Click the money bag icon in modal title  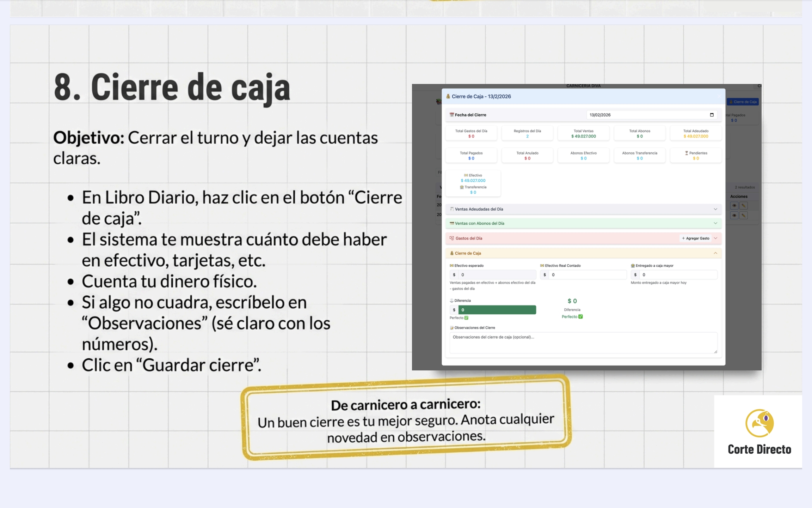(x=448, y=96)
